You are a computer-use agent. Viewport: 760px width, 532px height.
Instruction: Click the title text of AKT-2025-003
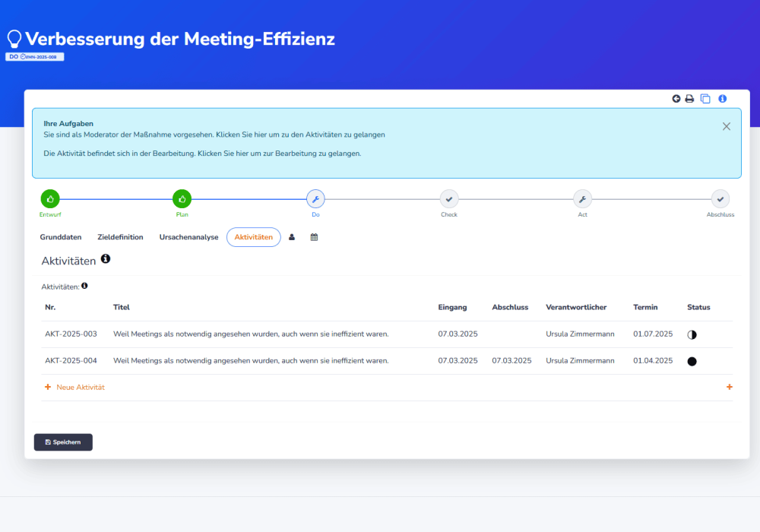point(251,334)
